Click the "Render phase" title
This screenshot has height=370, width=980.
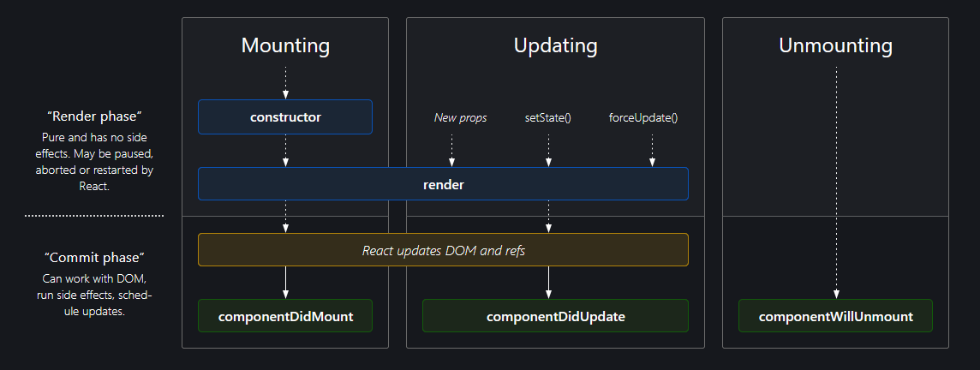pos(93,116)
